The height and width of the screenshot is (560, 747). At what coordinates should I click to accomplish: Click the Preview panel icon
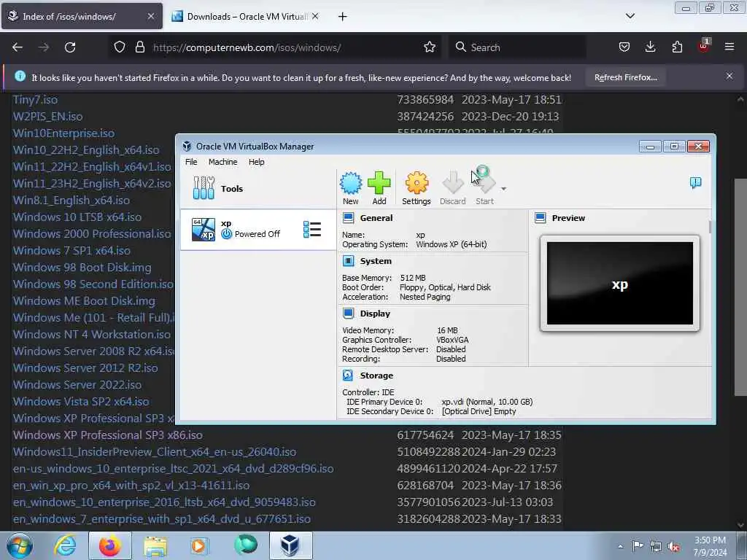(541, 218)
